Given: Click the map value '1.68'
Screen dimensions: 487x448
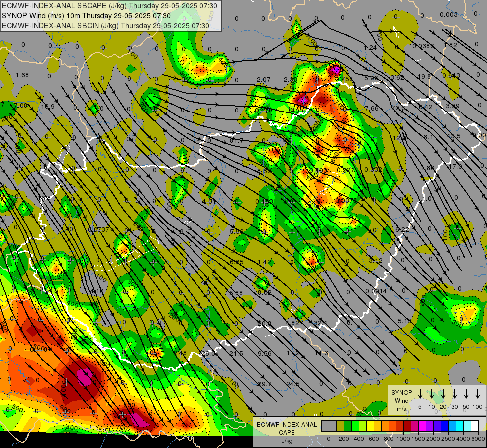Looking at the screenshot, I should click(22, 75).
